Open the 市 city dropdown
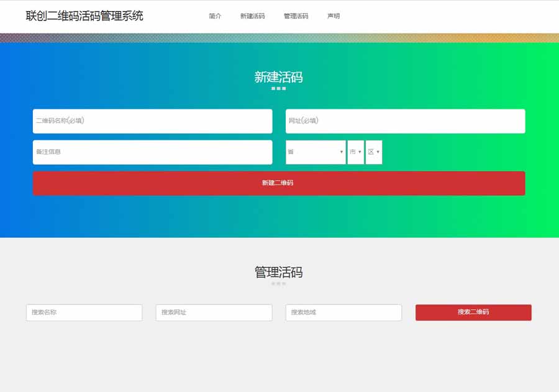 [x=356, y=152]
